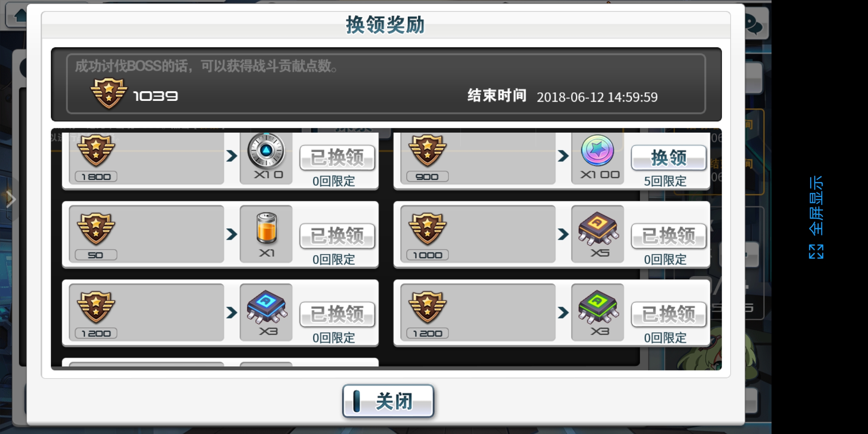
Task: Tap the arrow chevron in the 900-point row
Action: [563, 156]
